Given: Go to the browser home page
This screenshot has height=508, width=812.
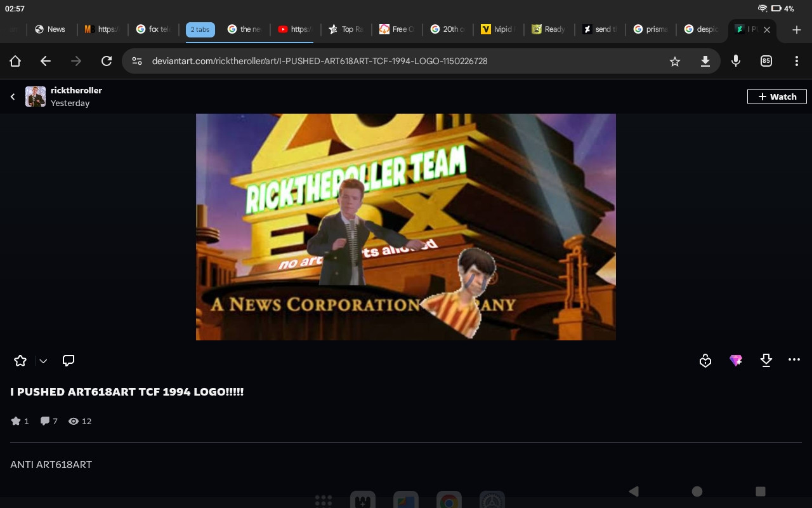Looking at the screenshot, I should point(15,61).
